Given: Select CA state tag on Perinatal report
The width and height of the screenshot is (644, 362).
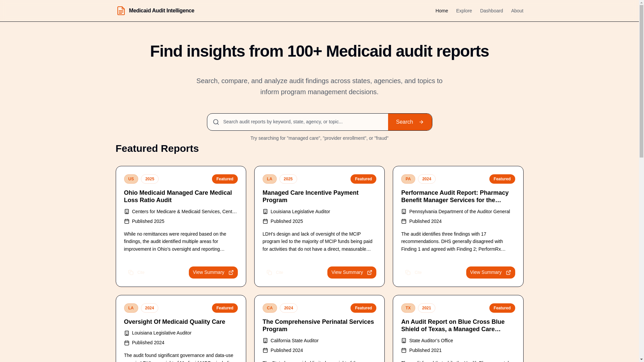Looking at the screenshot, I should [x=270, y=308].
